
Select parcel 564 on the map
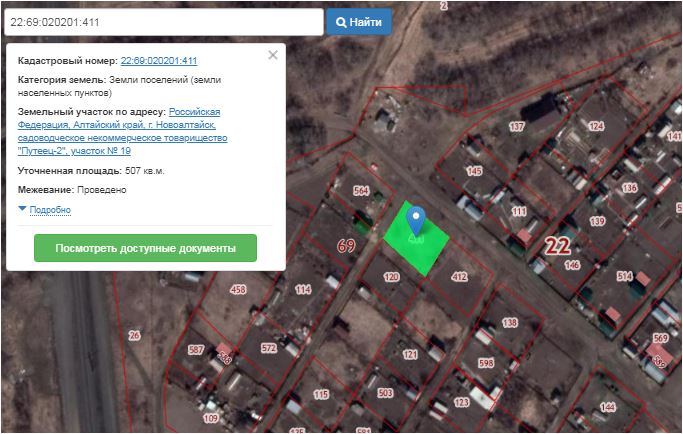(x=361, y=191)
